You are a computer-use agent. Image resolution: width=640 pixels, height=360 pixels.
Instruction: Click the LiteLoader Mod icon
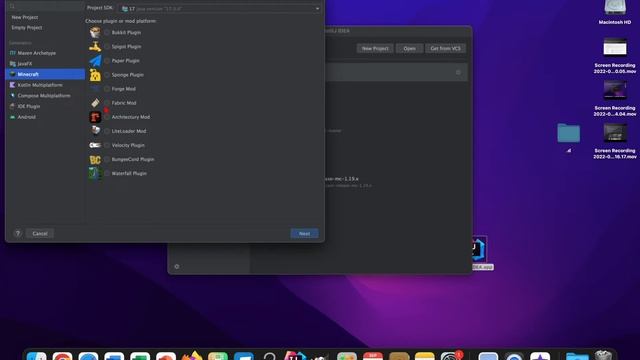[95, 131]
